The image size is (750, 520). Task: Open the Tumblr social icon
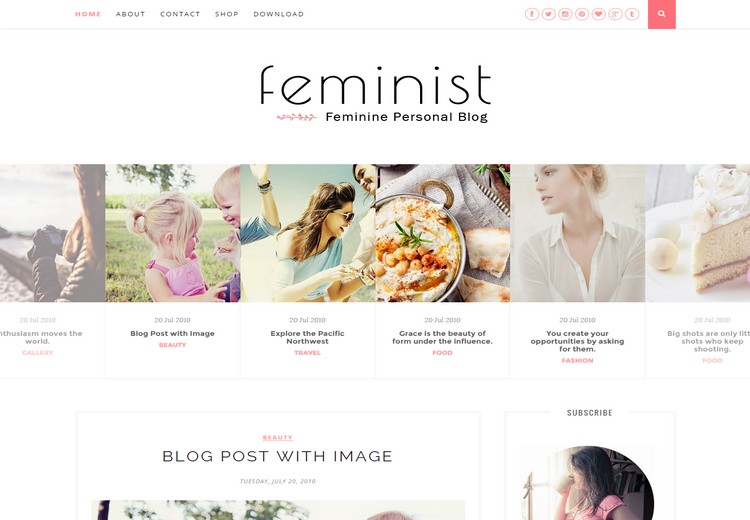632,14
